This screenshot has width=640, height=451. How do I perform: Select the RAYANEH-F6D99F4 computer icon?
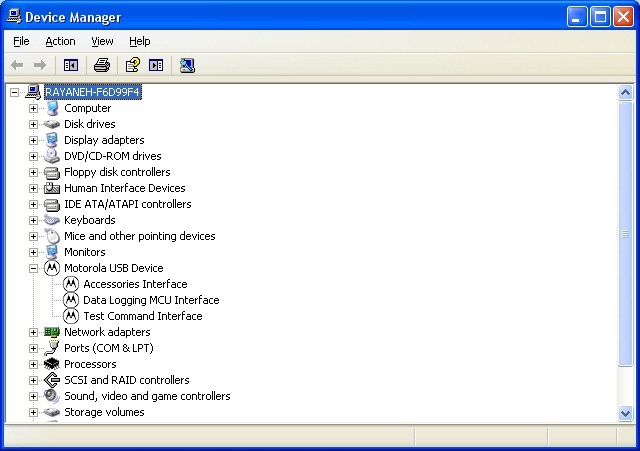pos(33,92)
